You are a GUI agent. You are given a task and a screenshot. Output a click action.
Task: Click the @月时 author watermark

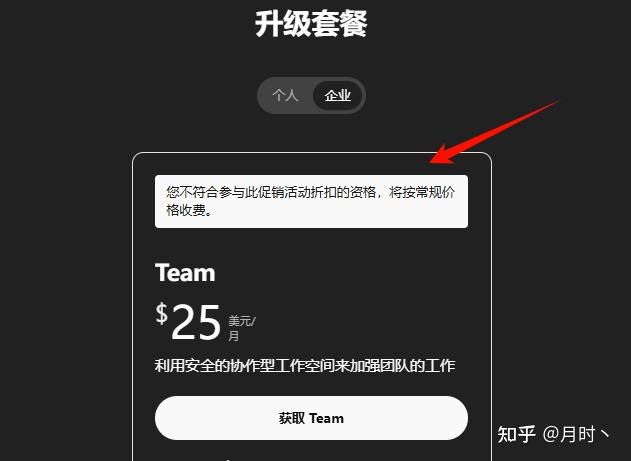click(x=576, y=434)
